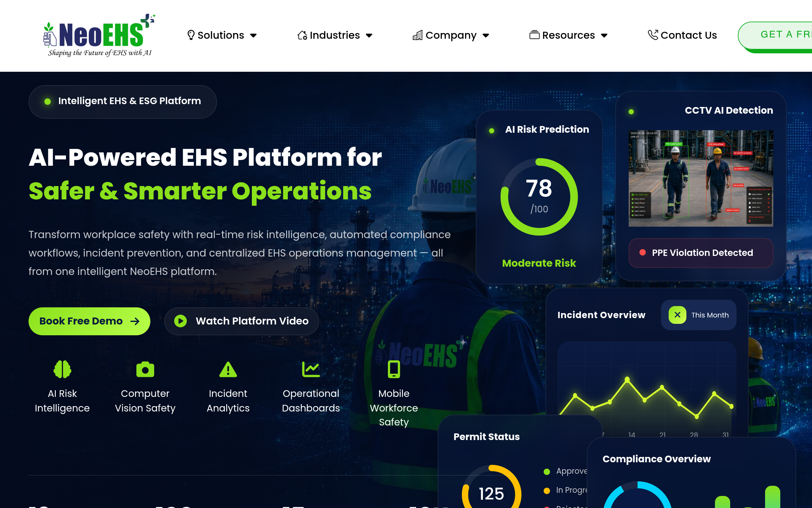Click the Company building icon
The height and width of the screenshot is (508, 812).
point(417,35)
